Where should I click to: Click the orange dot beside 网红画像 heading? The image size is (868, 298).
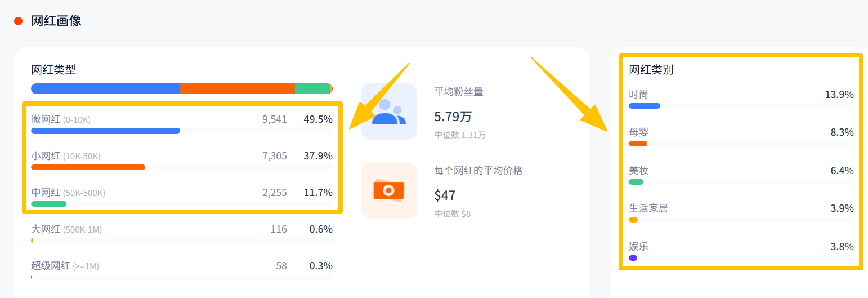point(18,21)
